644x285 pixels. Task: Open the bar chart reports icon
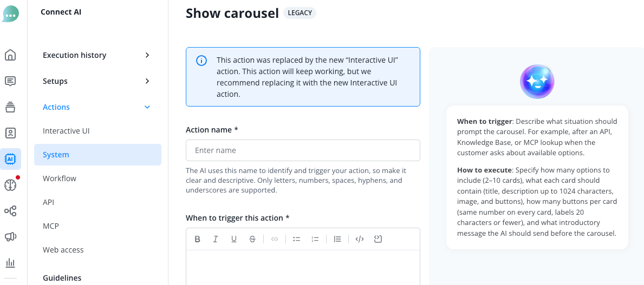(10, 263)
